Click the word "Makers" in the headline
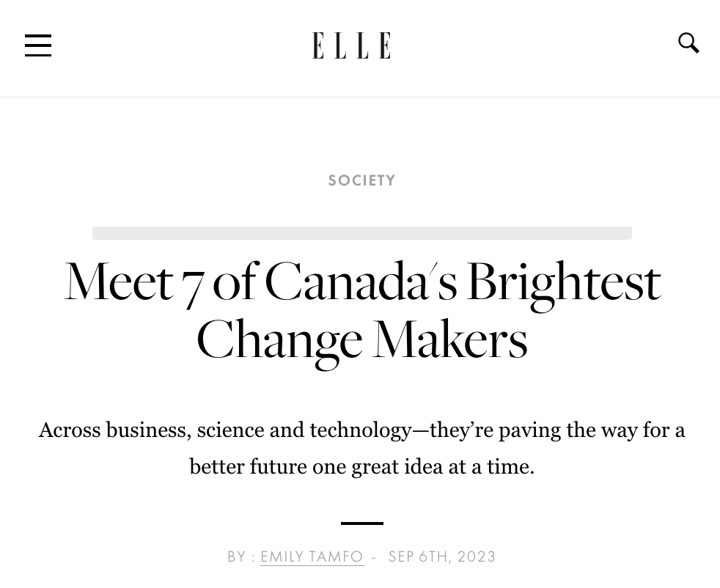Screen dimensions: 720x588 coord(449,340)
